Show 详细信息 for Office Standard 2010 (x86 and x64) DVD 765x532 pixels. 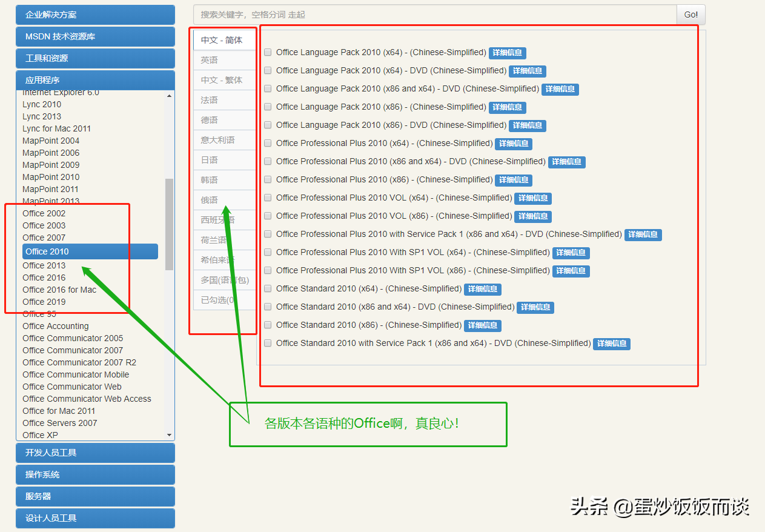point(535,307)
